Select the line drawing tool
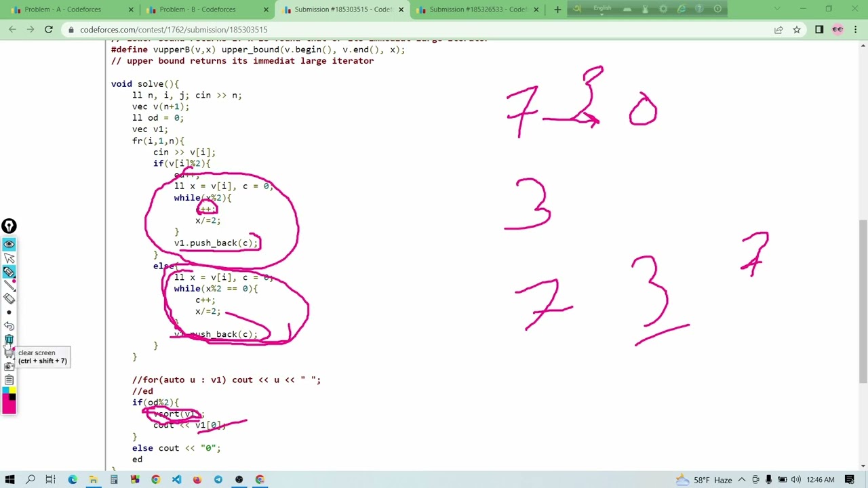The height and width of the screenshot is (488, 868). click(9, 285)
